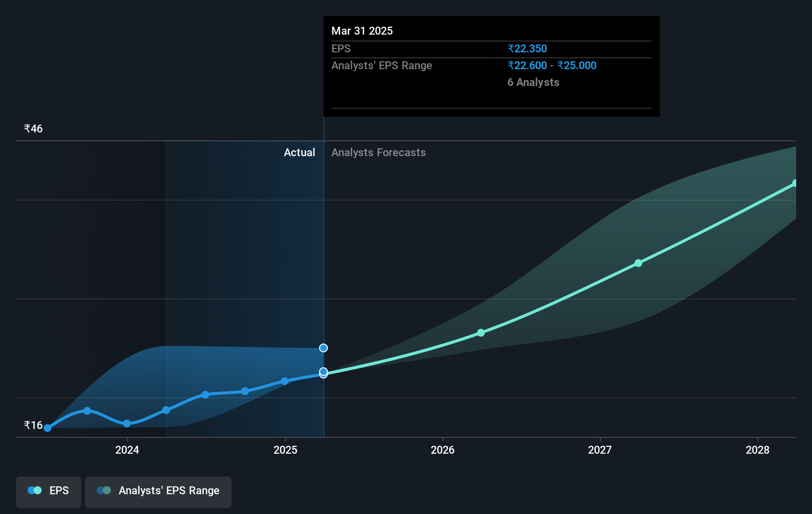This screenshot has width=812, height=514.
Task: Click the ₹46 y-axis label
Action: (33, 129)
